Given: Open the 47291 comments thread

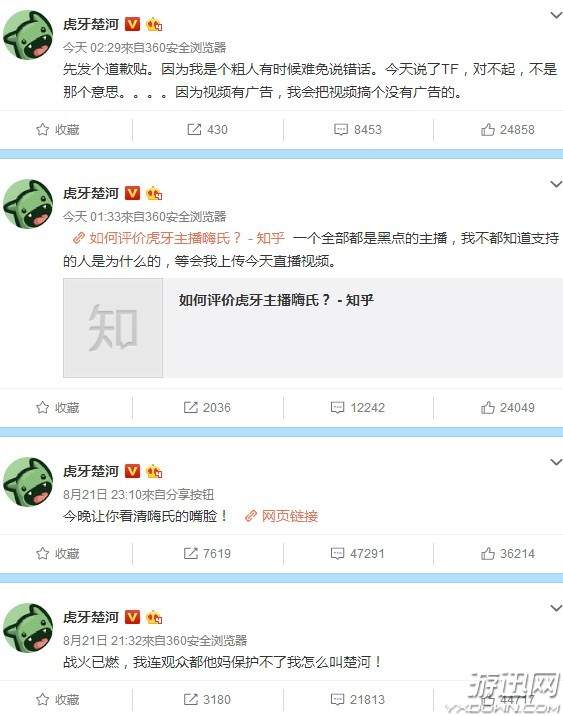Looking at the screenshot, I should [358, 554].
